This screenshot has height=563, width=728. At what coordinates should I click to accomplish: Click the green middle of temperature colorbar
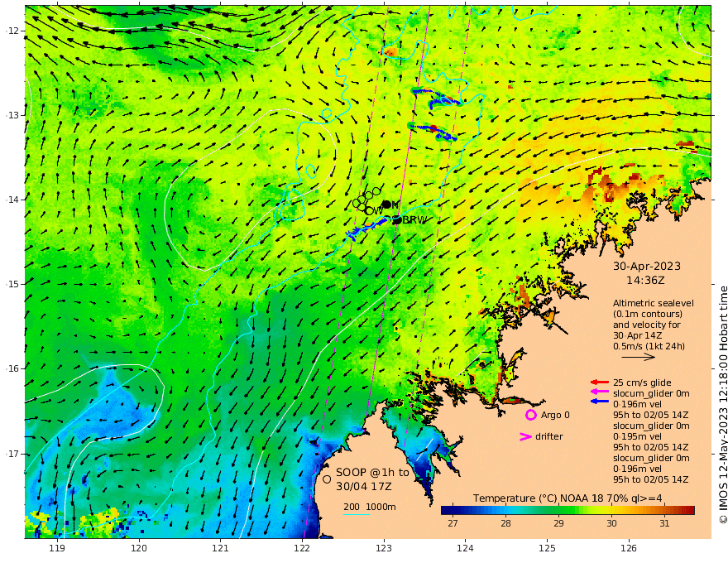point(568,511)
